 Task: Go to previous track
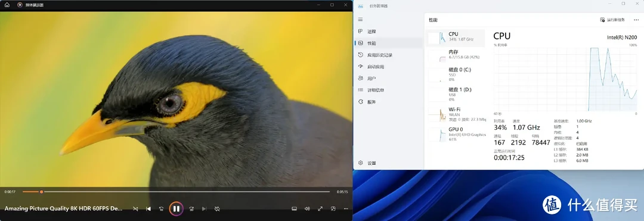148,208
